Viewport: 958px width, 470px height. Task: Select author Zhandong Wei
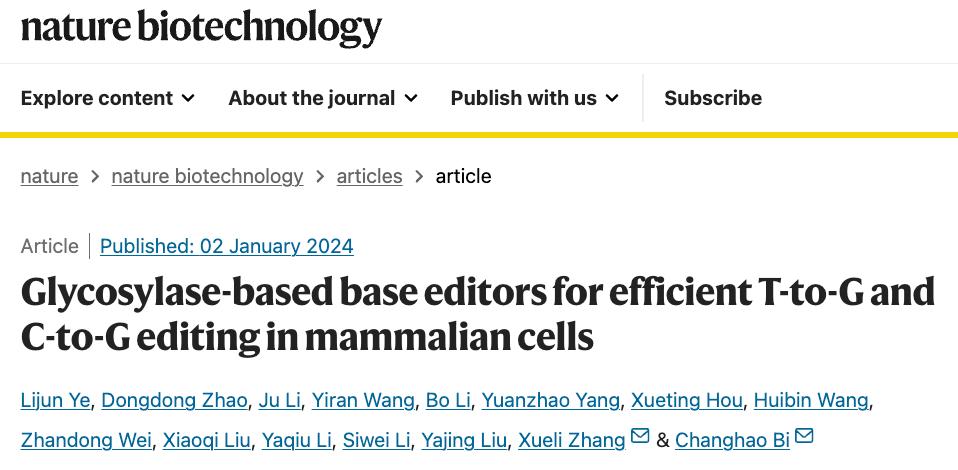pyautogui.click(x=86, y=440)
